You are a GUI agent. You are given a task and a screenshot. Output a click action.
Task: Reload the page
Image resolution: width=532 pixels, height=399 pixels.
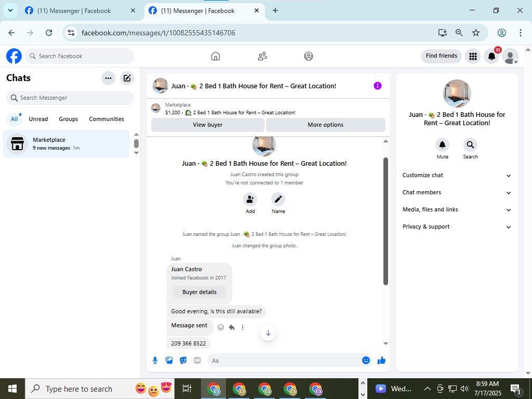pos(49,33)
